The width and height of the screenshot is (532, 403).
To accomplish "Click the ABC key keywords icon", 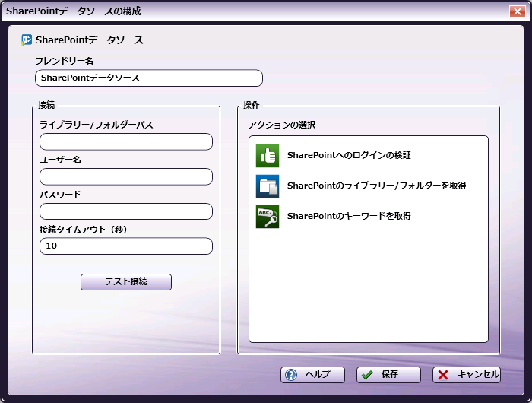I will [x=268, y=217].
